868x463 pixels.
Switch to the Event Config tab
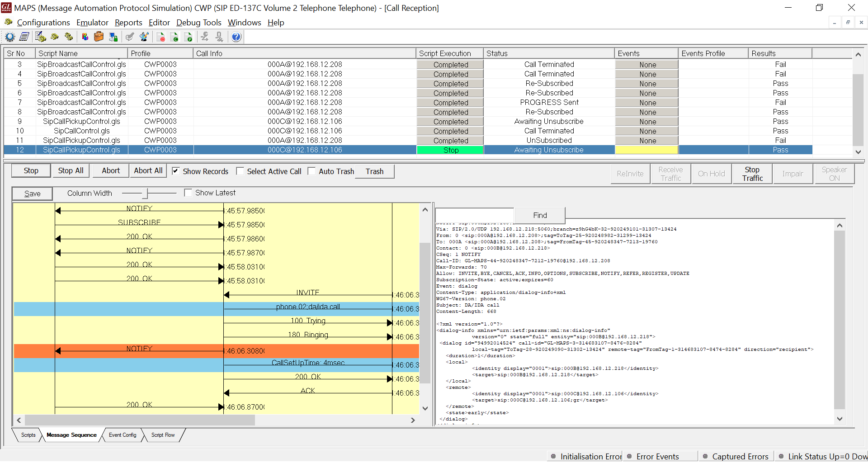122,435
